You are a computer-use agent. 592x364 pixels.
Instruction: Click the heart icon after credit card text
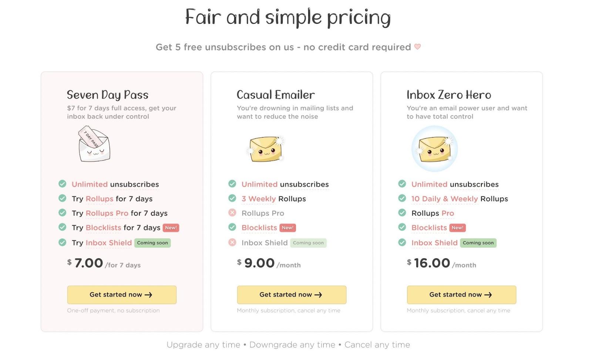pyautogui.click(x=417, y=47)
